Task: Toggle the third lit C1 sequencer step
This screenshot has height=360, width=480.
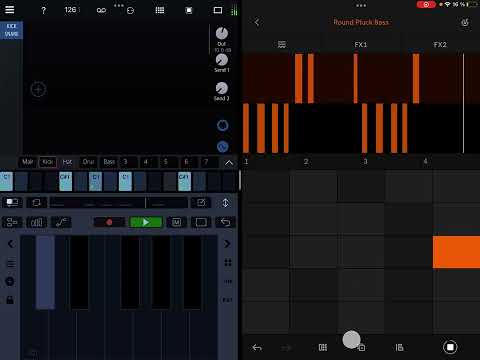Action: pos(125,182)
